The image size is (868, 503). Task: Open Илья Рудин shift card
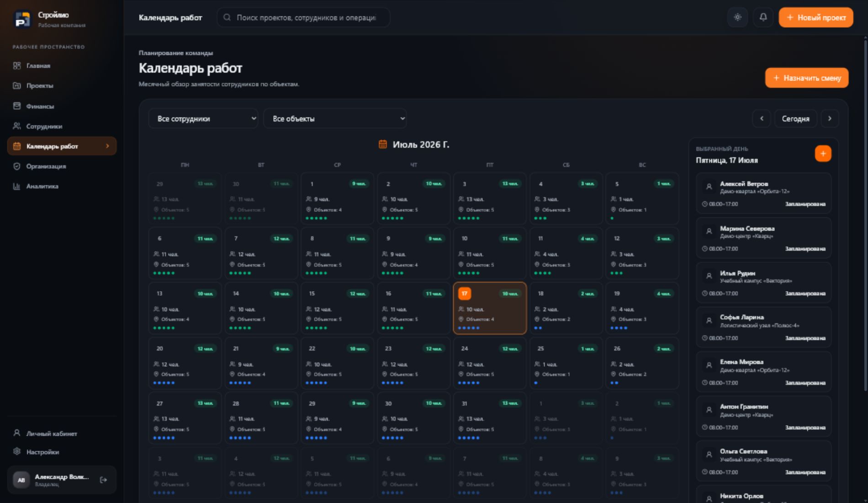[763, 283]
